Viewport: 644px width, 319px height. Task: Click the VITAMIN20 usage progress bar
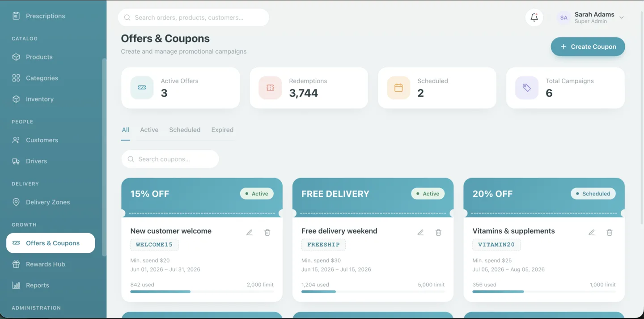544,292
